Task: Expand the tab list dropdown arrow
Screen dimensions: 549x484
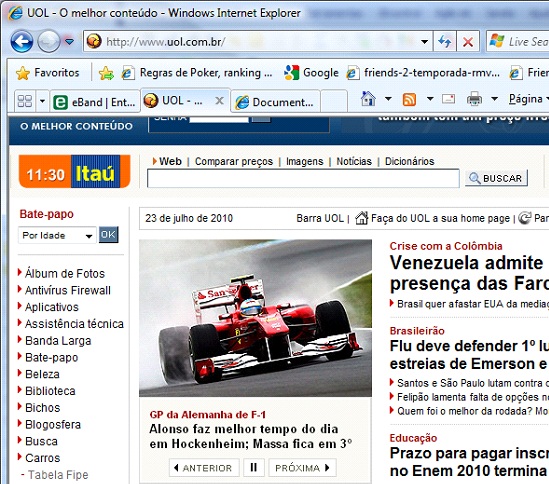Action: click(x=42, y=101)
